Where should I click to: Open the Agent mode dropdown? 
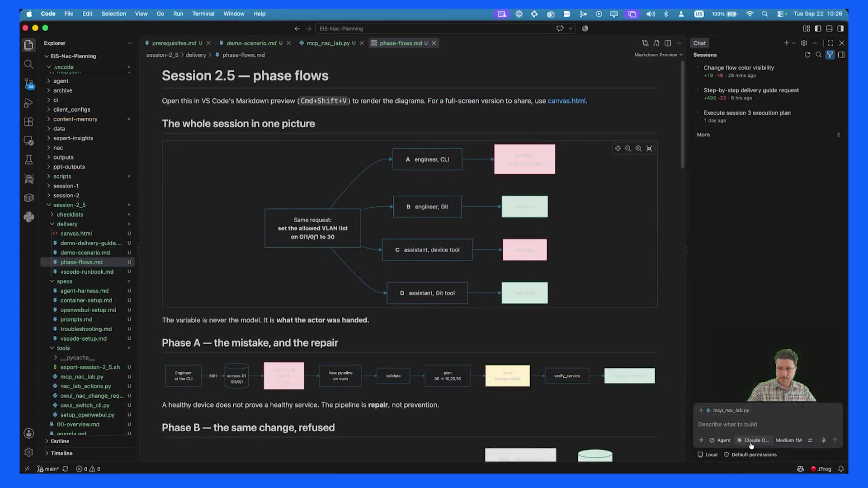click(720, 440)
